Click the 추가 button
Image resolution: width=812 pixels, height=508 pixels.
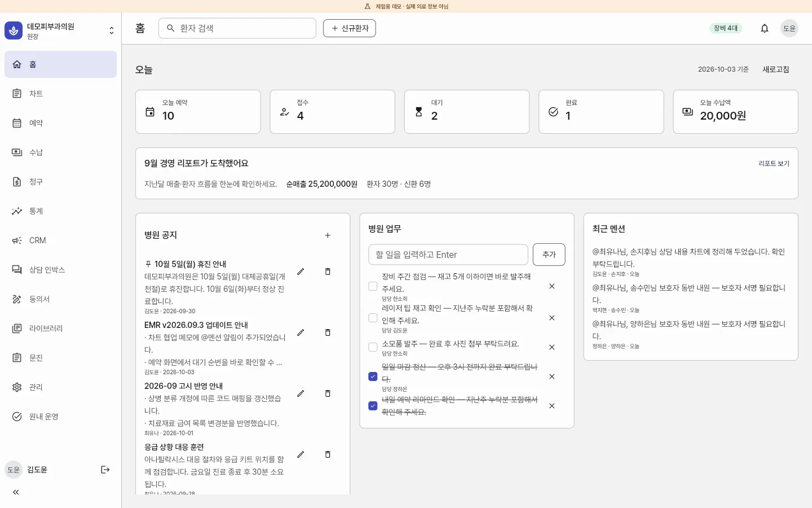(549, 255)
